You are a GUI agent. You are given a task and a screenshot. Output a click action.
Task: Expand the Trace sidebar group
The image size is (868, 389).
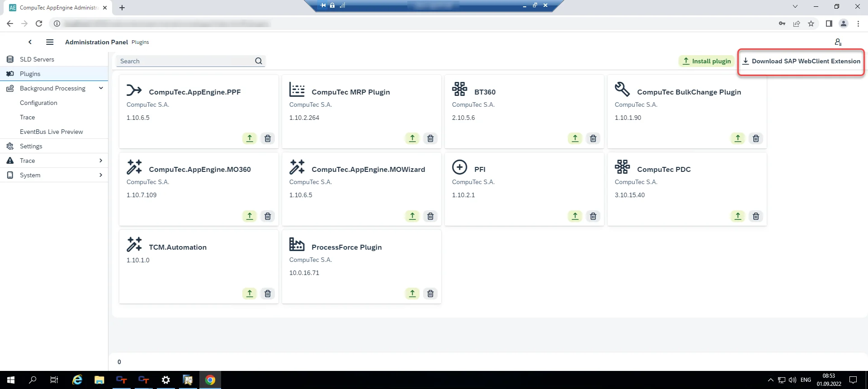tap(101, 161)
